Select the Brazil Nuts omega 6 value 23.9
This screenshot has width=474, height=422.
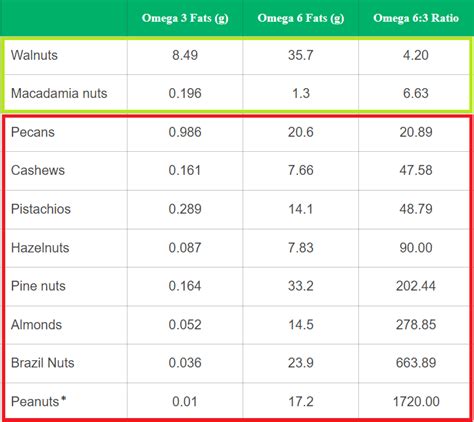point(301,363)
